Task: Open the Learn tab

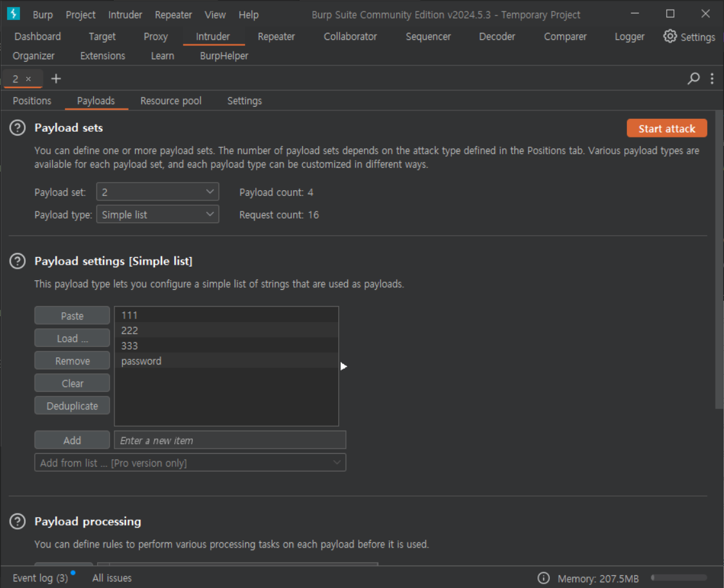Action: pos(163,56)
